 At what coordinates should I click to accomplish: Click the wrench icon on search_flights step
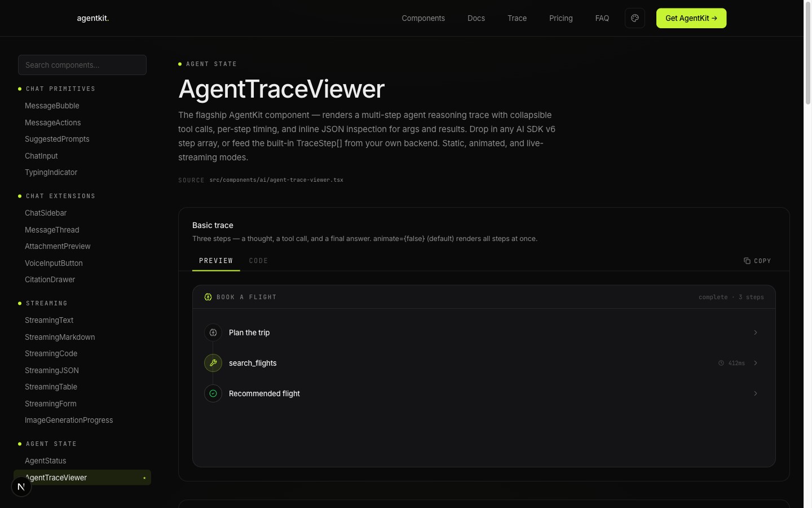click(213, 363)
